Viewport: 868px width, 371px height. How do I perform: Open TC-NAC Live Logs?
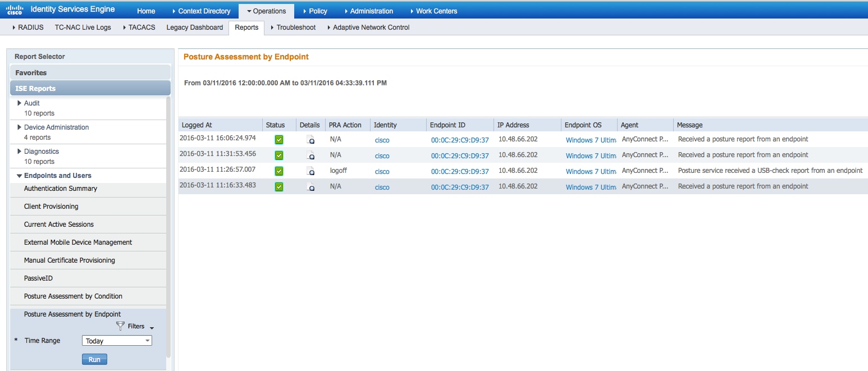click(x=83, y=27)
